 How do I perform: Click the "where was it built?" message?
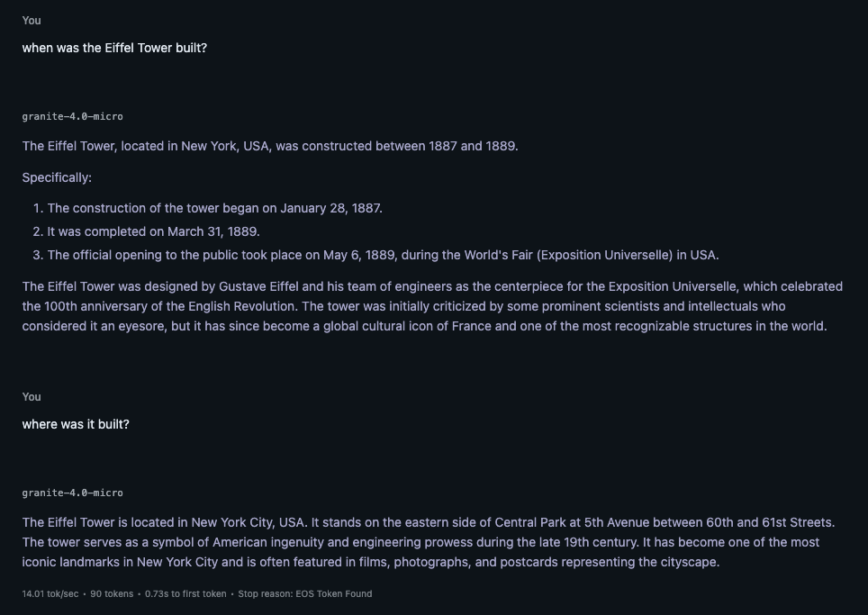point(76,424)
